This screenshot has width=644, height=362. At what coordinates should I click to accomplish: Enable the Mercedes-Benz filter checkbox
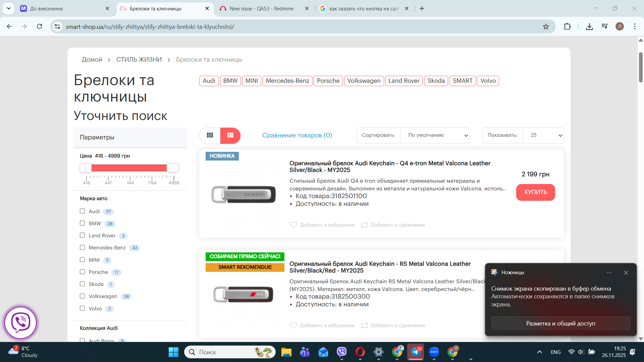pyautogui.click(x=83, y=247)
